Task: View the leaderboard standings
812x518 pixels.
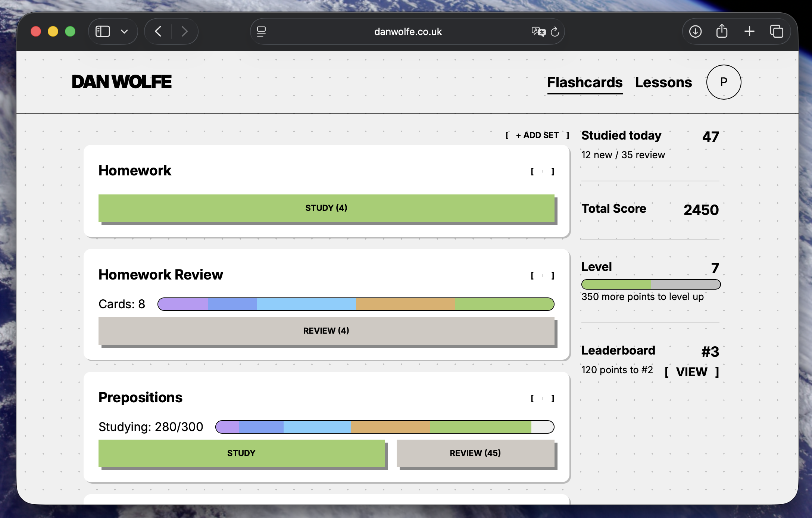Action: [691, 372]
